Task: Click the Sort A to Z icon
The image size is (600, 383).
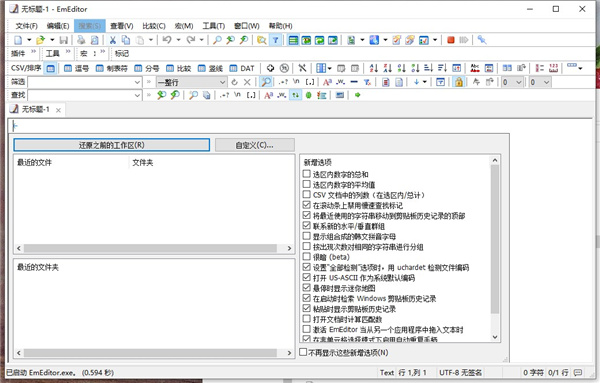Action: pos(373,68)
